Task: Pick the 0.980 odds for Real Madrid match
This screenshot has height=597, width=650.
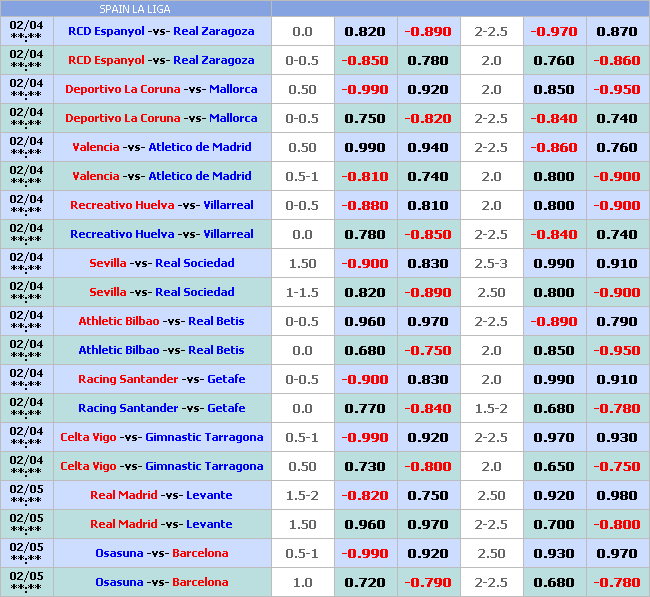Action: pos(616,495)
